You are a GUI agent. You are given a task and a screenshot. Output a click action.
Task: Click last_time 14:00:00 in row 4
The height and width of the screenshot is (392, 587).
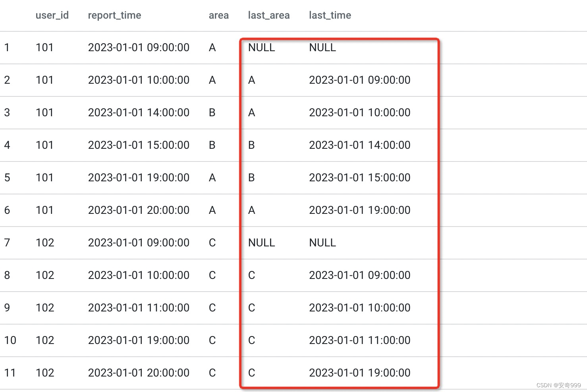[360, 145]
